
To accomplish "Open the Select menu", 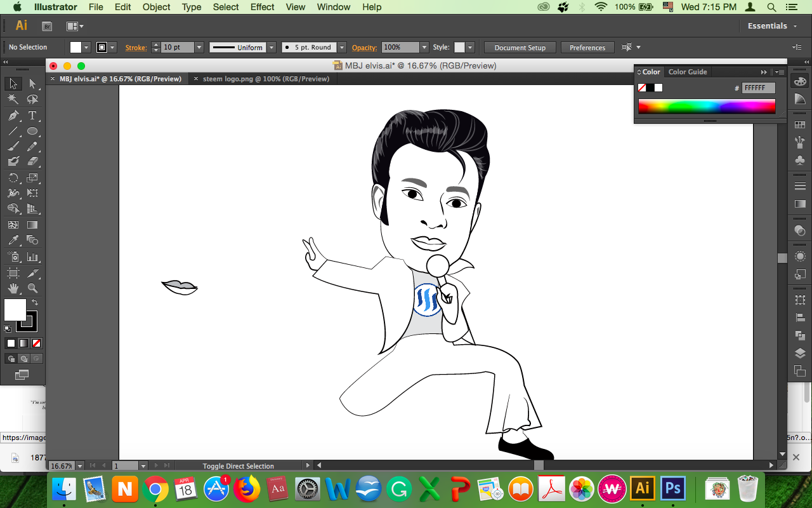I will (226, 7).
